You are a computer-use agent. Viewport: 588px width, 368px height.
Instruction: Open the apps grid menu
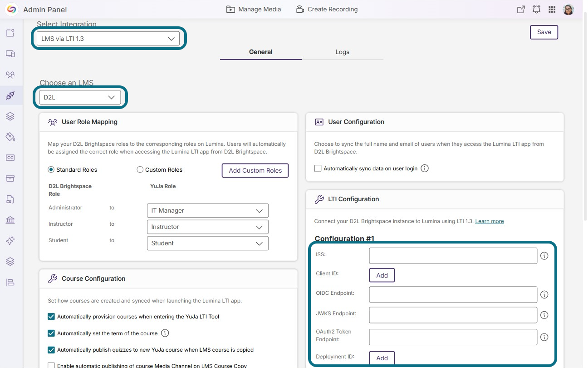pos(552,10)
